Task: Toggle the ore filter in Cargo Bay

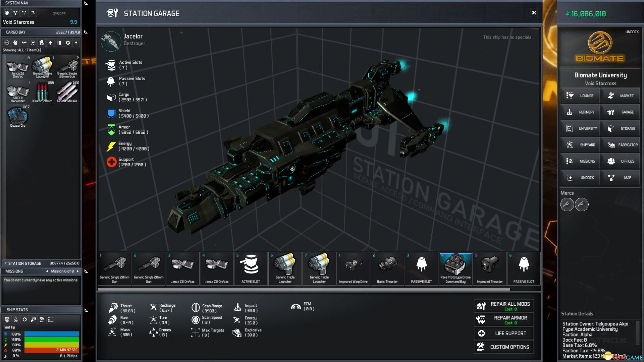Action: (x=15, y=43)
